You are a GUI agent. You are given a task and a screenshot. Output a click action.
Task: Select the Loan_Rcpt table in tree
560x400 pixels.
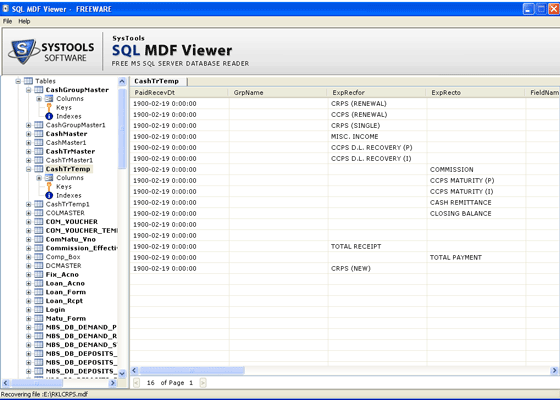point(64,301)
